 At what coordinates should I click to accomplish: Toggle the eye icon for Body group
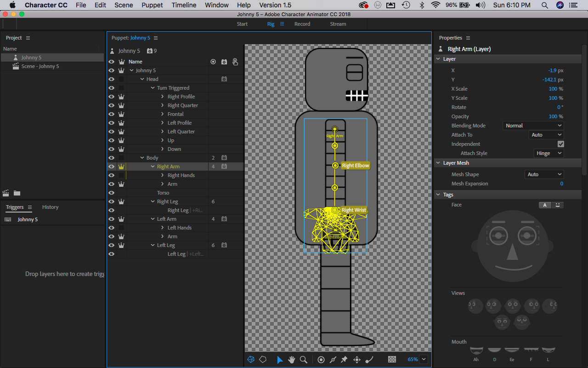(111, 158)
